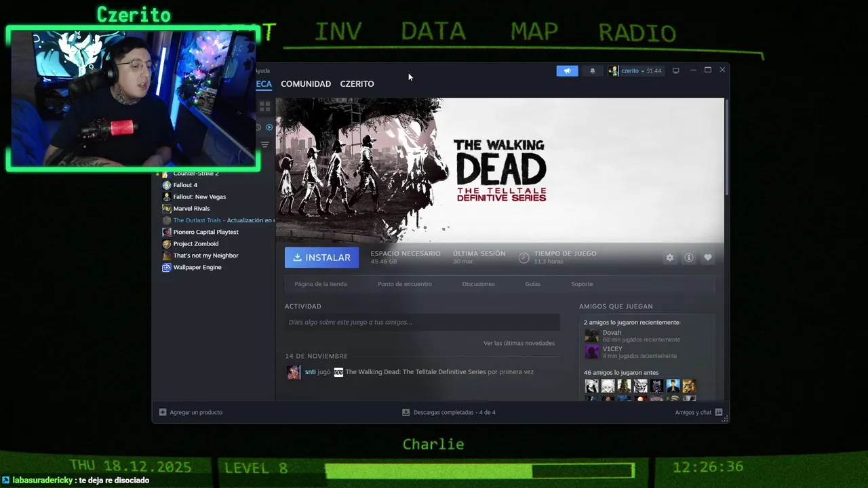This screenshot has width=868, height=488.
Task: Open The Walking Dead activity game link
Action: 415,372
